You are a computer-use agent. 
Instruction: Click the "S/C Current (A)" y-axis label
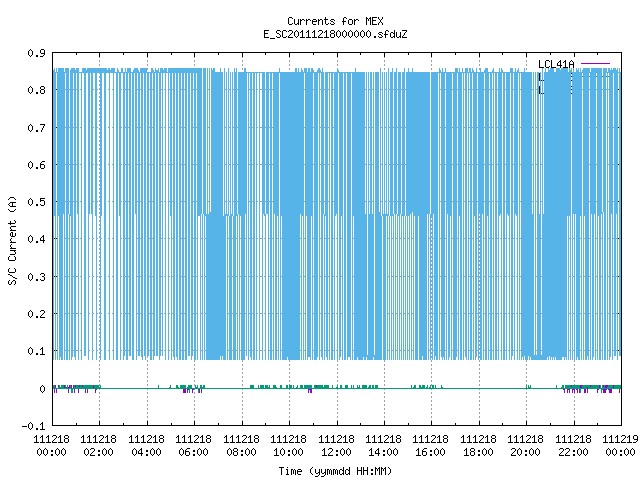[13, 240]
